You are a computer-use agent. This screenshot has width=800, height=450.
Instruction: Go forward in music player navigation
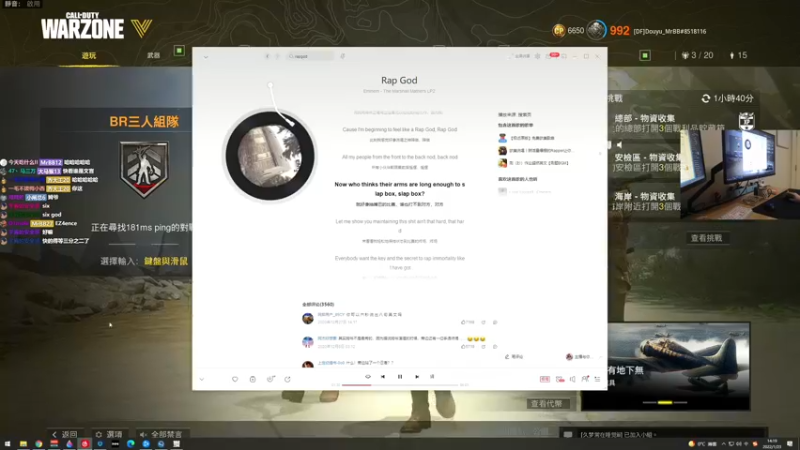coord(278,56)
